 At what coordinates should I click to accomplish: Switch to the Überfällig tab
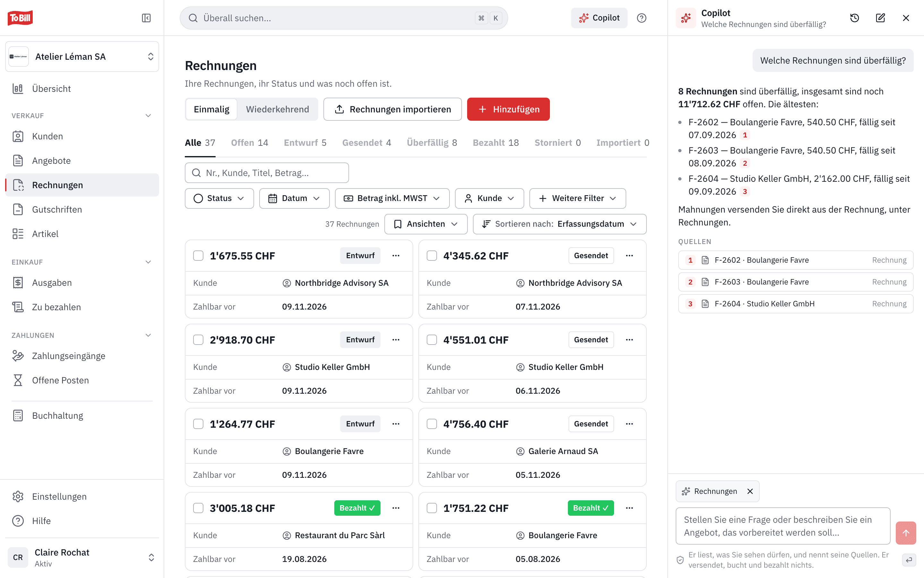[432, 143]
